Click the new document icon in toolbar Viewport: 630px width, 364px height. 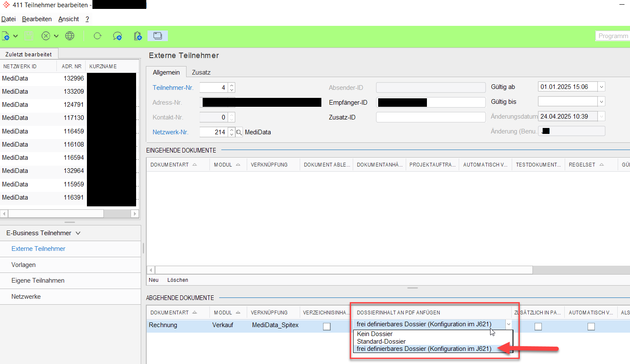coord(6,36)
